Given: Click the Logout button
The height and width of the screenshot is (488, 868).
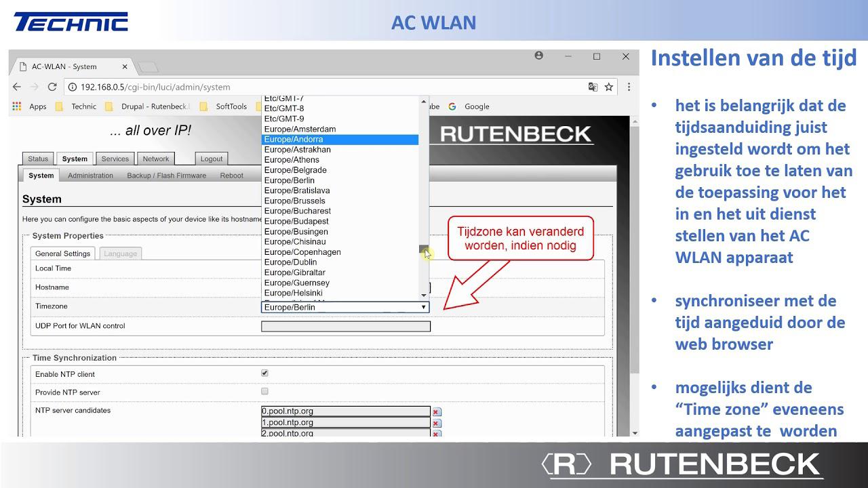Looking at the screenshot, I should point(211,159).
